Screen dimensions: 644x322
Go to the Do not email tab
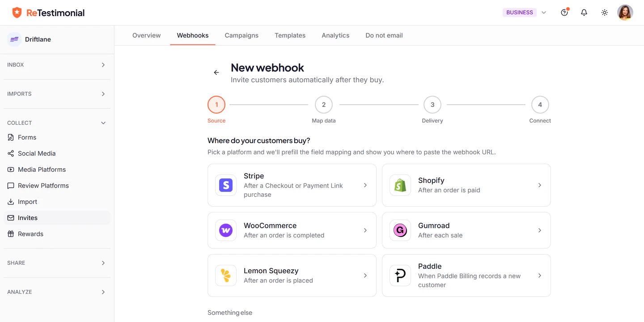click(x=384, y=35)
